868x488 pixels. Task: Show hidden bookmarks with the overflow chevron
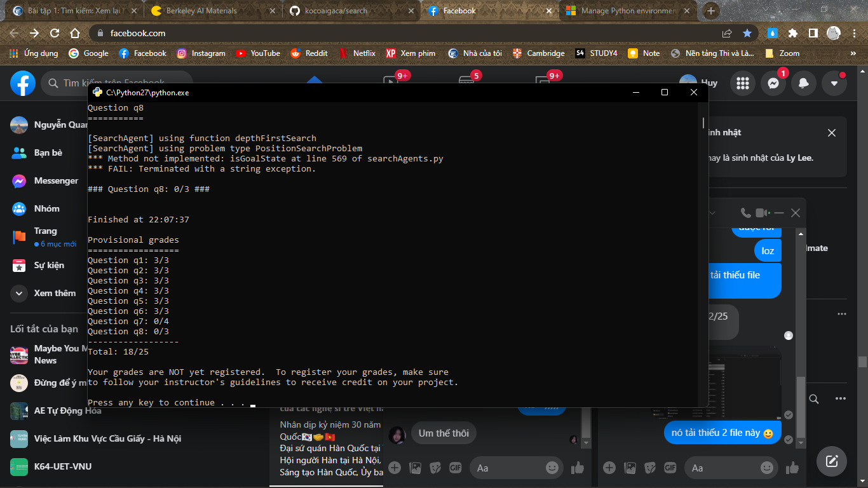pos(854,53)
